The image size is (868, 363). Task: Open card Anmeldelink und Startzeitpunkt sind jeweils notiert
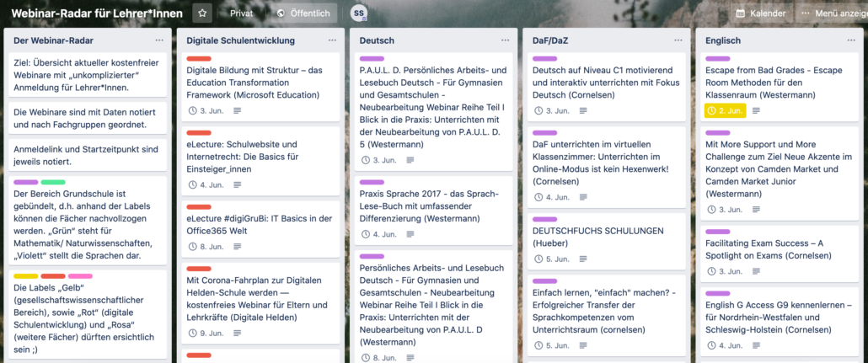(x=88, y=156)
